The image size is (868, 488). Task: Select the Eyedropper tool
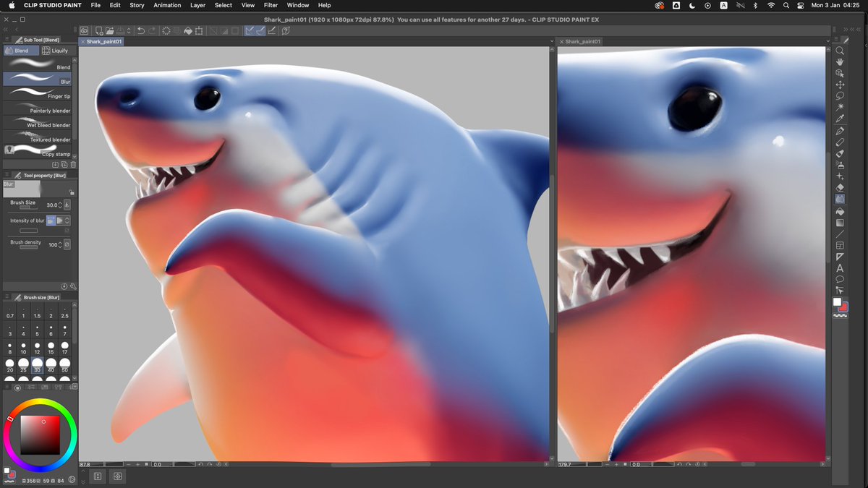tap(840, 119)
